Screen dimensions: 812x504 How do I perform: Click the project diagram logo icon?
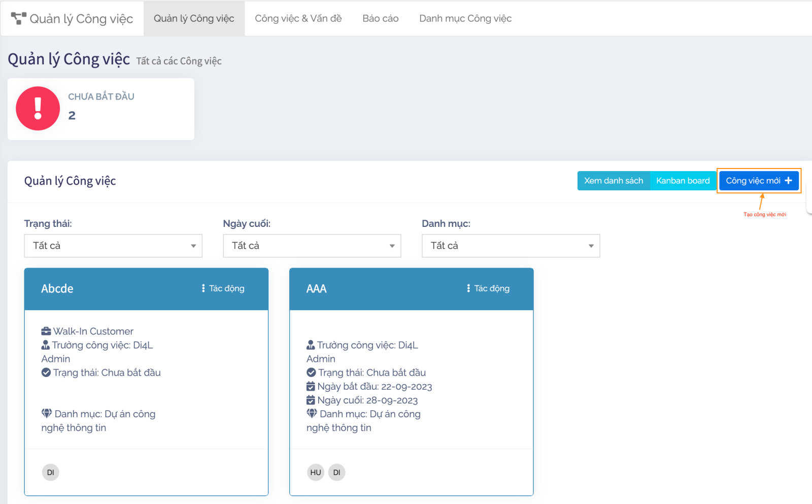point(18,18)
